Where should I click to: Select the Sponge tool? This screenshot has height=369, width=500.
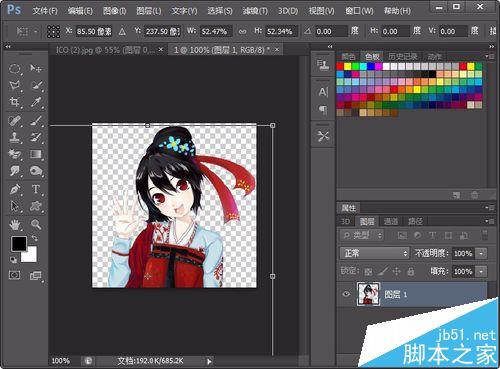tap(36, 171)
